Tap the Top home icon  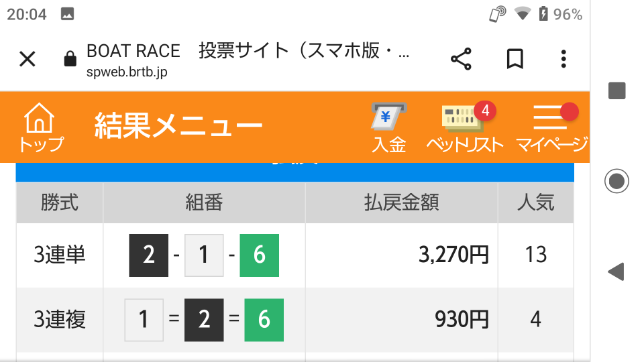click(x=40, y=127)
